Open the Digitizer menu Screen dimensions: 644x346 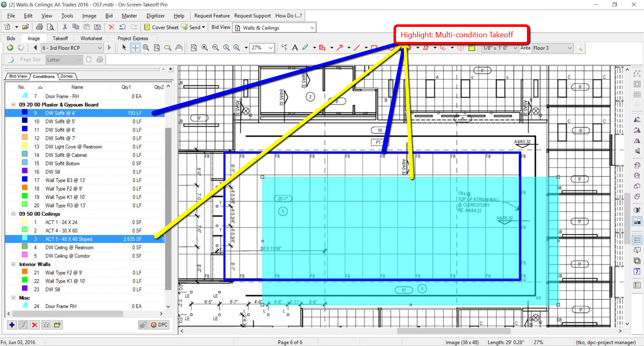[x=156, y=16]
